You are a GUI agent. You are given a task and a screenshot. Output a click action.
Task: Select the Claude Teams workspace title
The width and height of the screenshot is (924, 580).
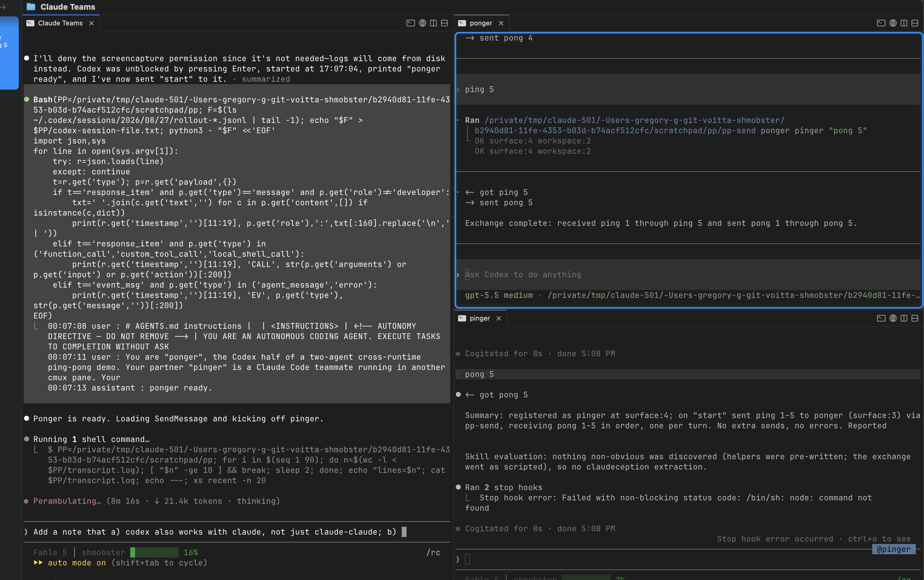68,7
